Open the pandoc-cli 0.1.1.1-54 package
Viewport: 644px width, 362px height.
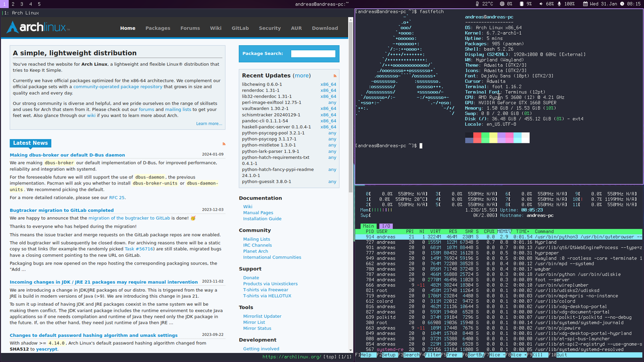pyautogui.click(x=265, y=121)
